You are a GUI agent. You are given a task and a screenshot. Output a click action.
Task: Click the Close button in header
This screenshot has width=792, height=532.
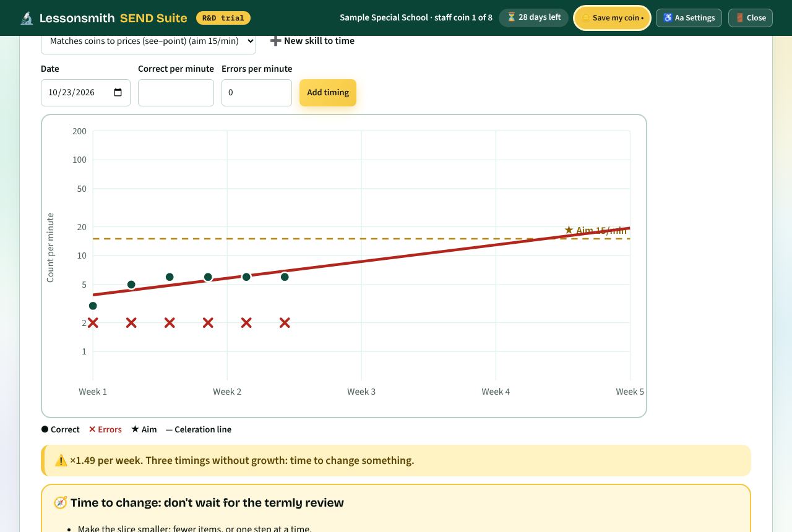[750, 18]
